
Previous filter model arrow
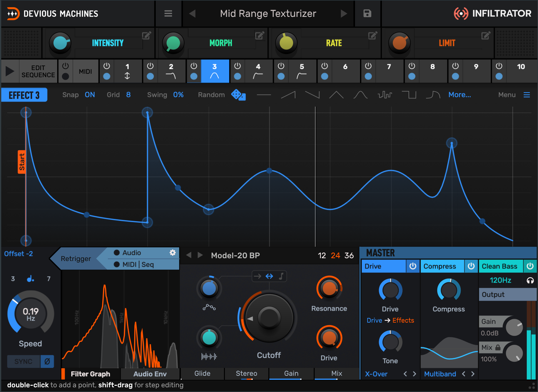tap(189, 255)
